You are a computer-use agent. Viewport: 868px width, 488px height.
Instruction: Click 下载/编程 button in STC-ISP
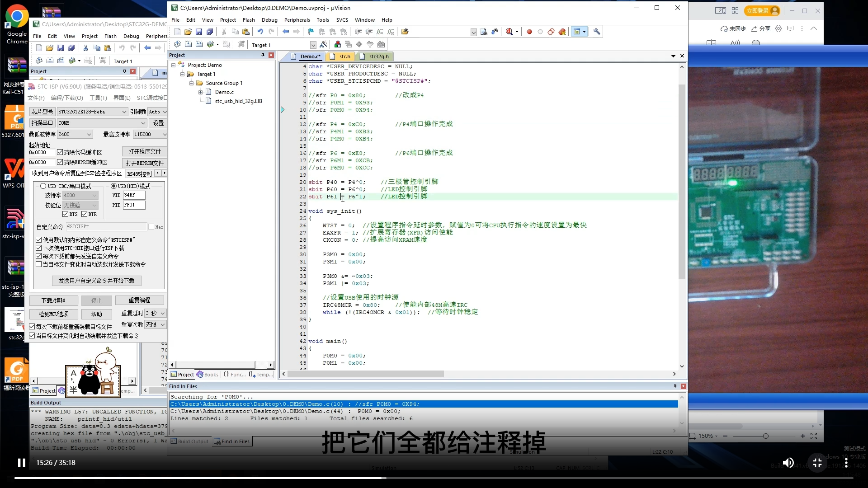pos(54,300)
